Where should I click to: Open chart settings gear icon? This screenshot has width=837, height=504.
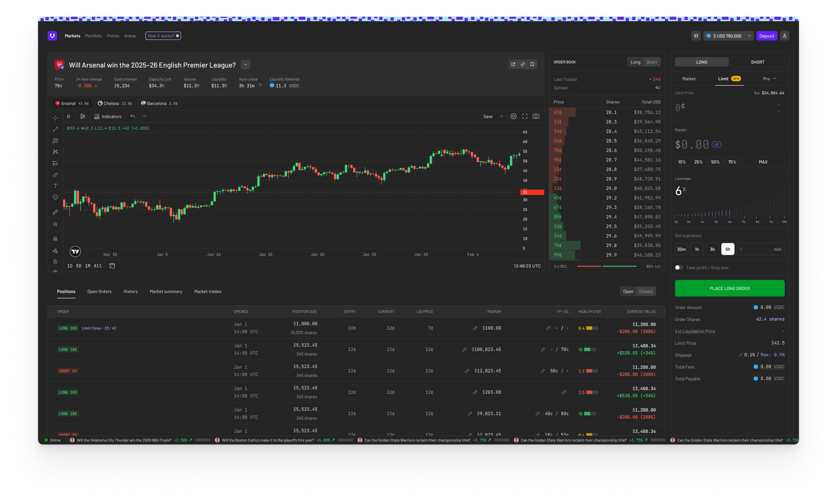(513, 116)
